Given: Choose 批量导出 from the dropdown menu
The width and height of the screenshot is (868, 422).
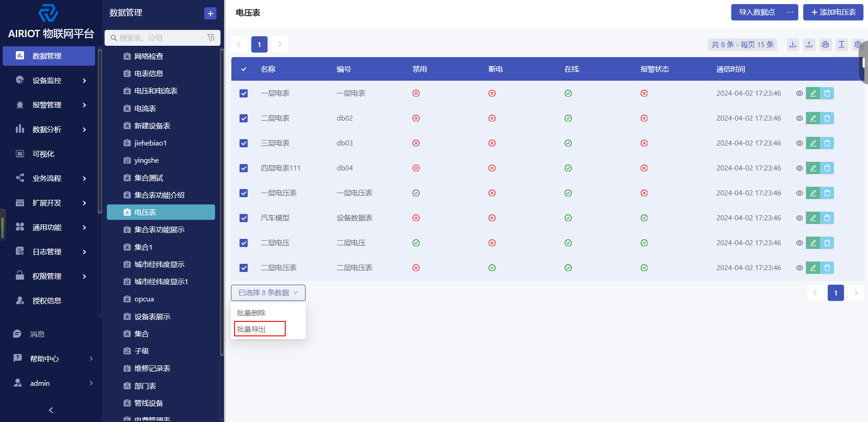Looking at the screenshot, I should click(x=268, y=329).
